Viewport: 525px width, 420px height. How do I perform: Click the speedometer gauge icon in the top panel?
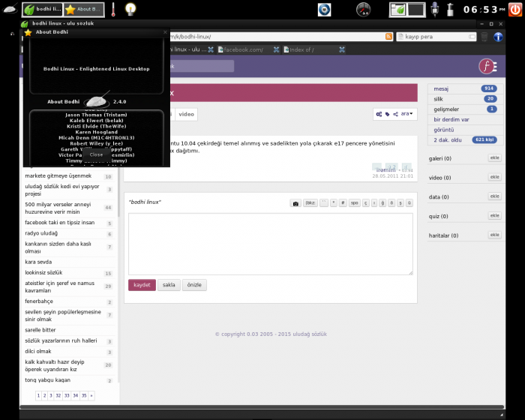[363, 10]
